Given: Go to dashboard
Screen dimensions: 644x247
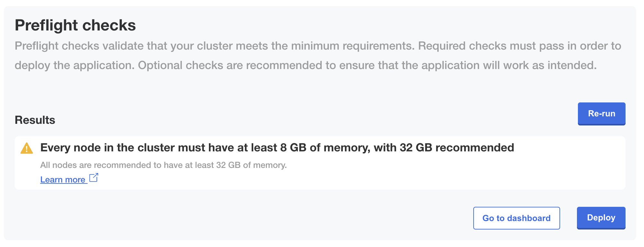Looking at the screenshot, I should (516, 218).
